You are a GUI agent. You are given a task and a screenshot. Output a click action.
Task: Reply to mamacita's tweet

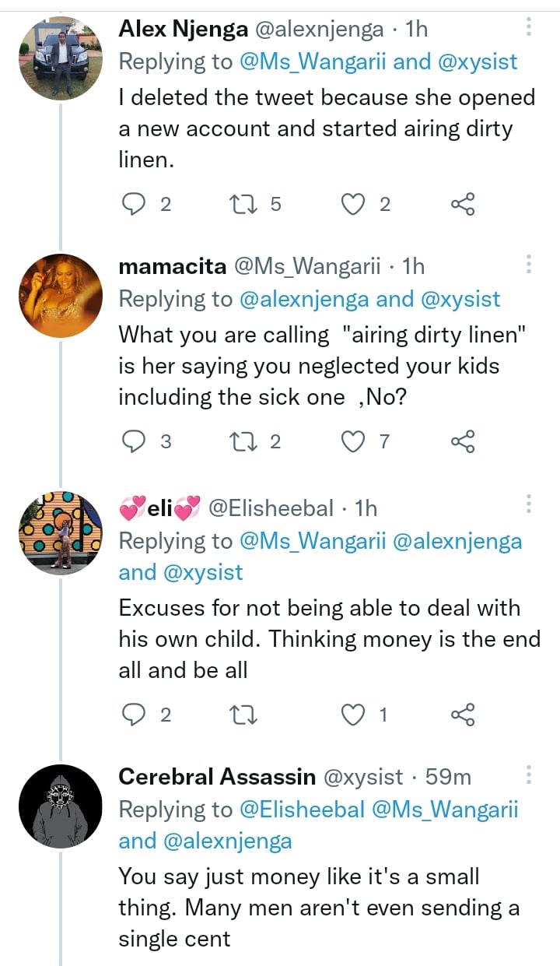(x=135, y=442)
